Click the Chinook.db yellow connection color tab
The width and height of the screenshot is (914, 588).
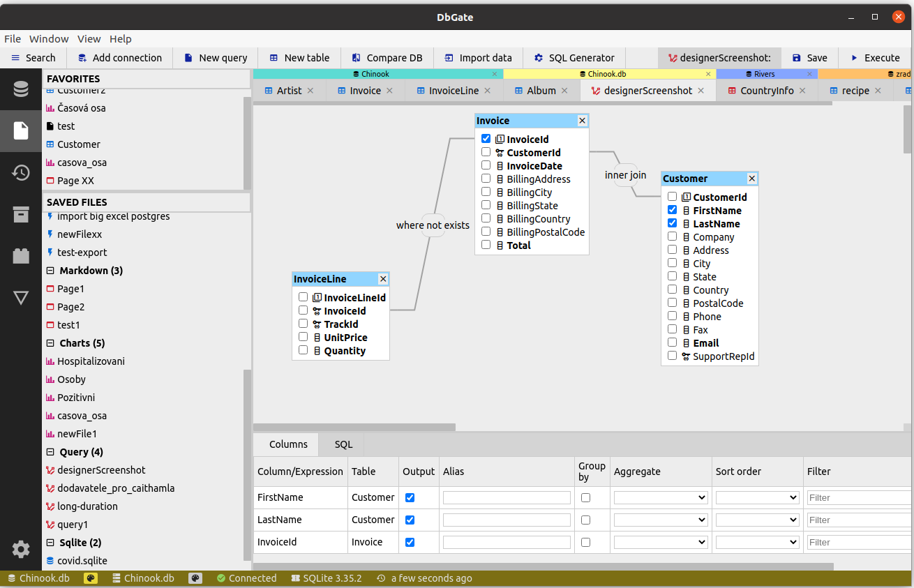coord(606,74)
